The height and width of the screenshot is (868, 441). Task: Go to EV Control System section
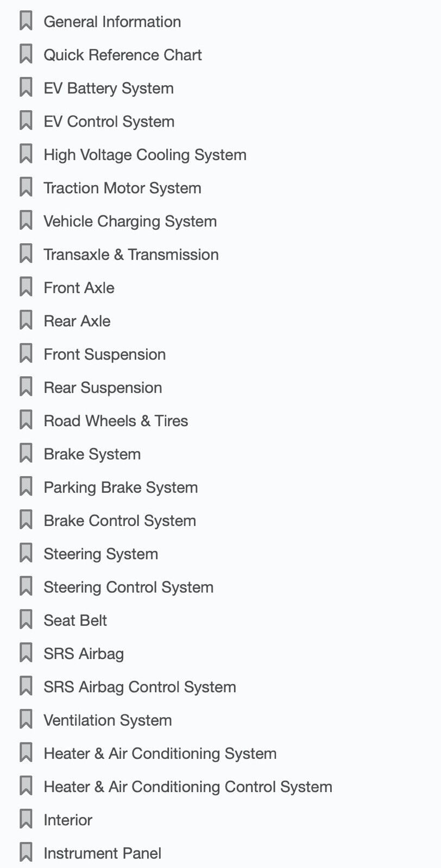click(x=109, y=122)
